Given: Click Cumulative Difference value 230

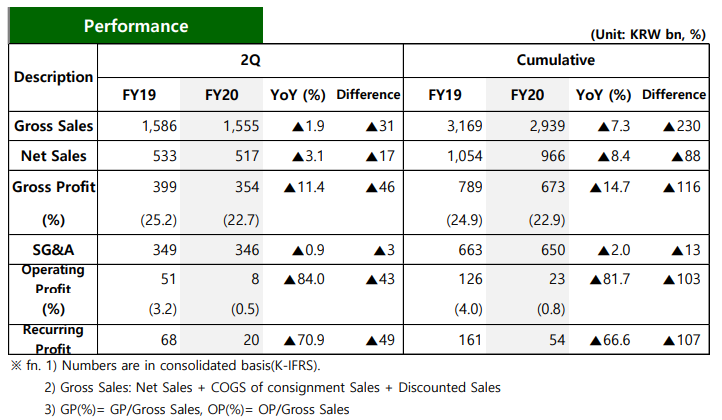Looking at the screenshot, I should click(x=681, y=126).
